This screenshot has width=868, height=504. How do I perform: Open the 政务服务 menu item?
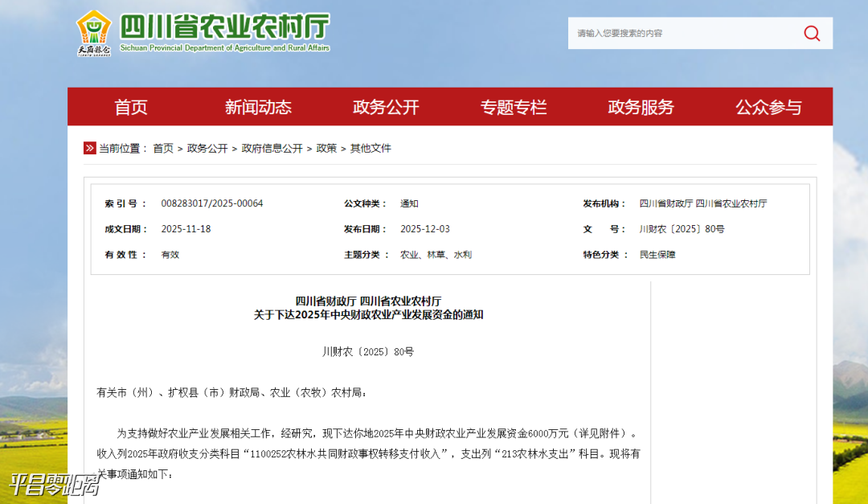pyautogui.click(x=641, y=107)
